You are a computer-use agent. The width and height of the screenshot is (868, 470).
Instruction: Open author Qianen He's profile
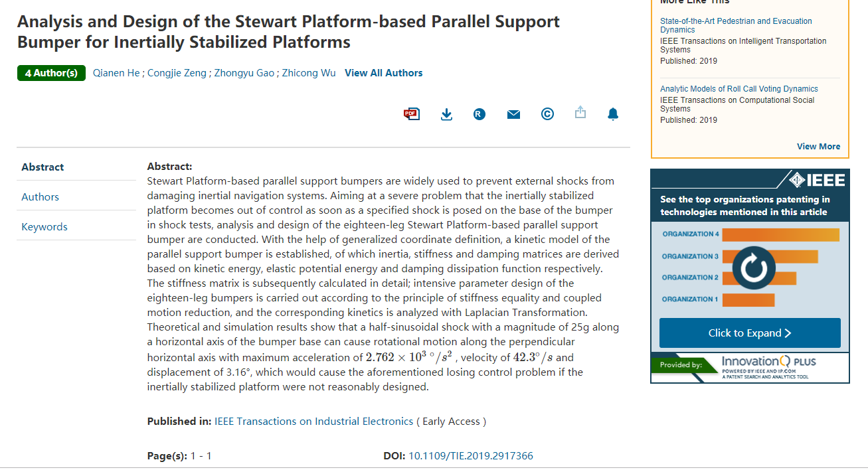pyautogui.click(x=116, y=73)
